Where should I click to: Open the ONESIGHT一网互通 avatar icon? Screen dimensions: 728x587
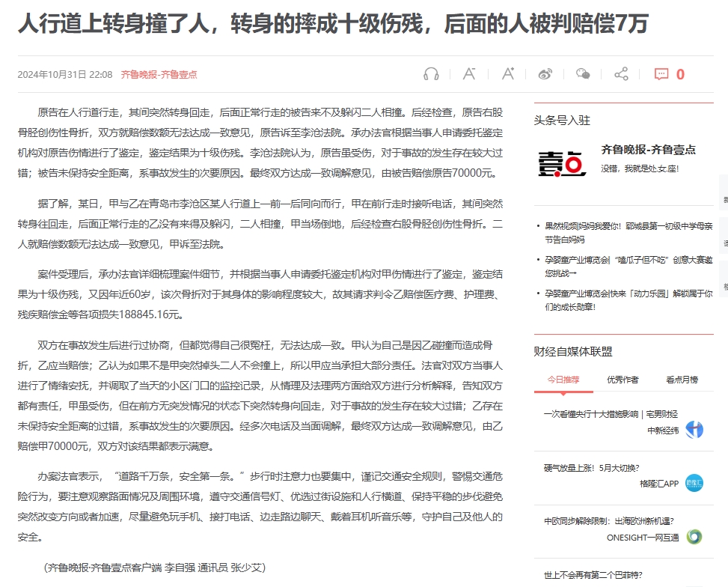[x=694, y=538]
